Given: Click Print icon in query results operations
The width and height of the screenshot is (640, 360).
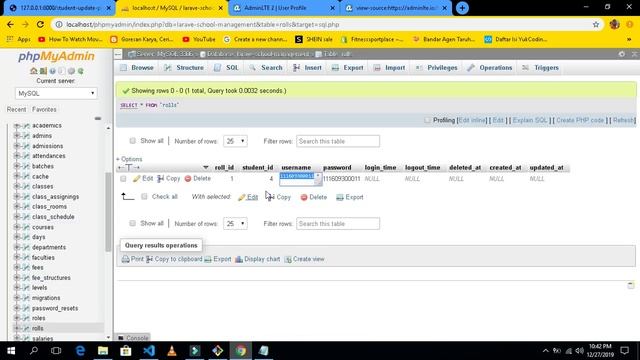Looking at the screenshot, I should pos(126,259).
